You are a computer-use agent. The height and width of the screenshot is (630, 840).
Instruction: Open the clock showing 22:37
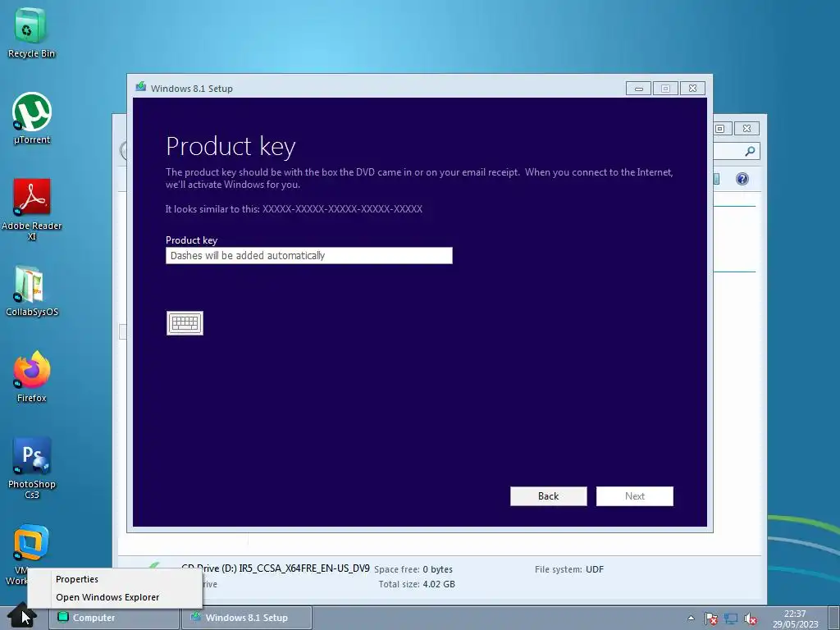[x=795, y=619]
